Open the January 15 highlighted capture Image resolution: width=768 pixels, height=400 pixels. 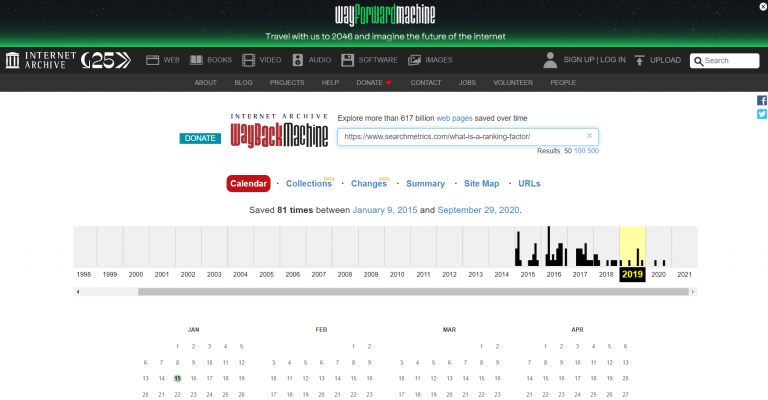click(x=177, y=378)
